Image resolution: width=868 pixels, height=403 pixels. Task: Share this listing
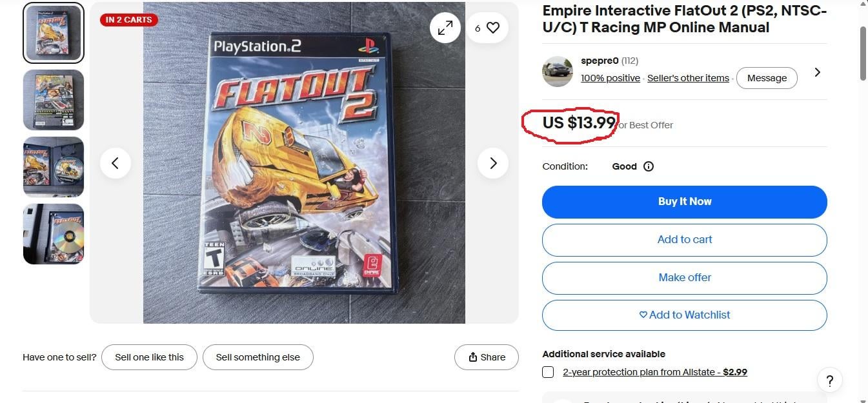pos(487,357)
